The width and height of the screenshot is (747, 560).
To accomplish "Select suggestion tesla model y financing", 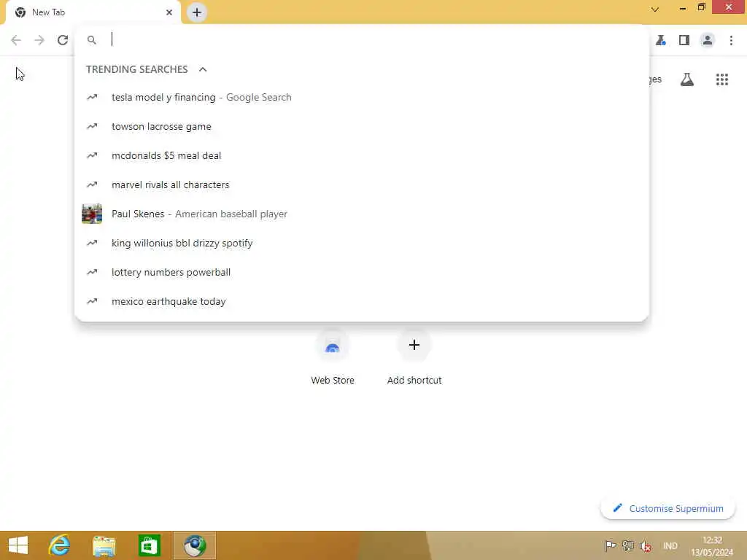I will [362, 97].
